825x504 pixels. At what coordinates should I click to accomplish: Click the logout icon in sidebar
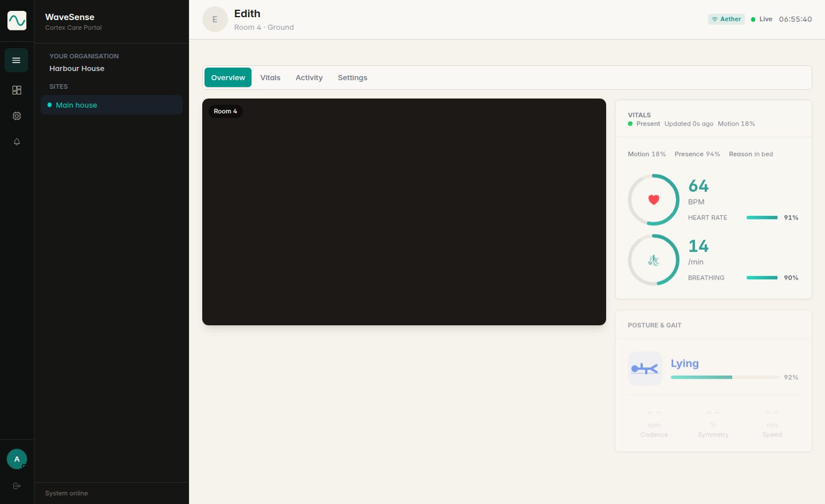tap(17, 486)
